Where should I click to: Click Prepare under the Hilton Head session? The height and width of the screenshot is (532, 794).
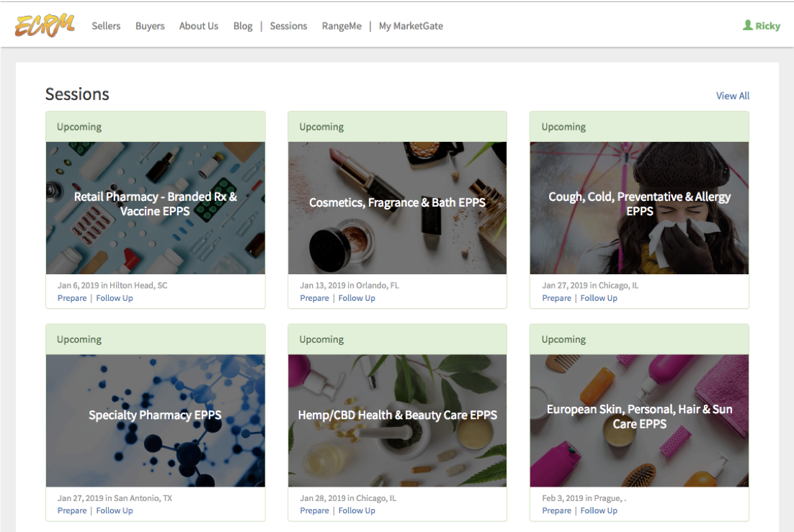pyautogui.click(x=72, y=298)
